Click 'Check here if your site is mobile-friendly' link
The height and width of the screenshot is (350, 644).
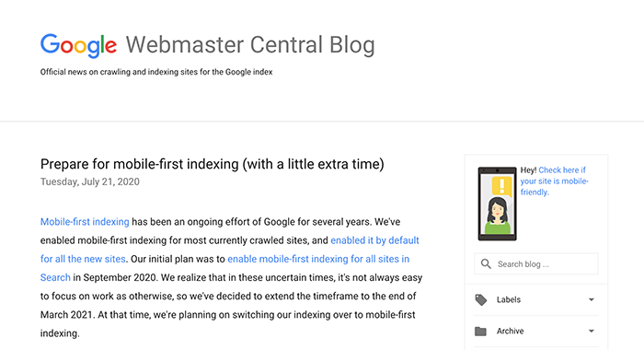(x=554, y=181)
